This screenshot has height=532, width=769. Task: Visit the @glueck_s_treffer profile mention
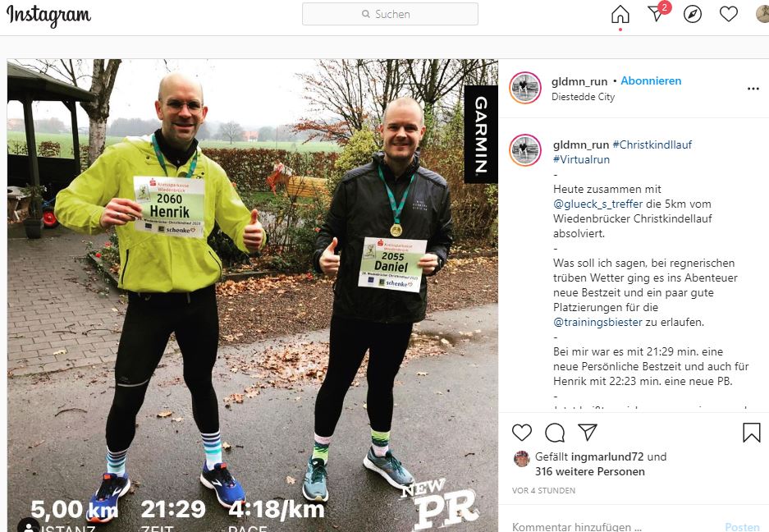pos(597,204)
